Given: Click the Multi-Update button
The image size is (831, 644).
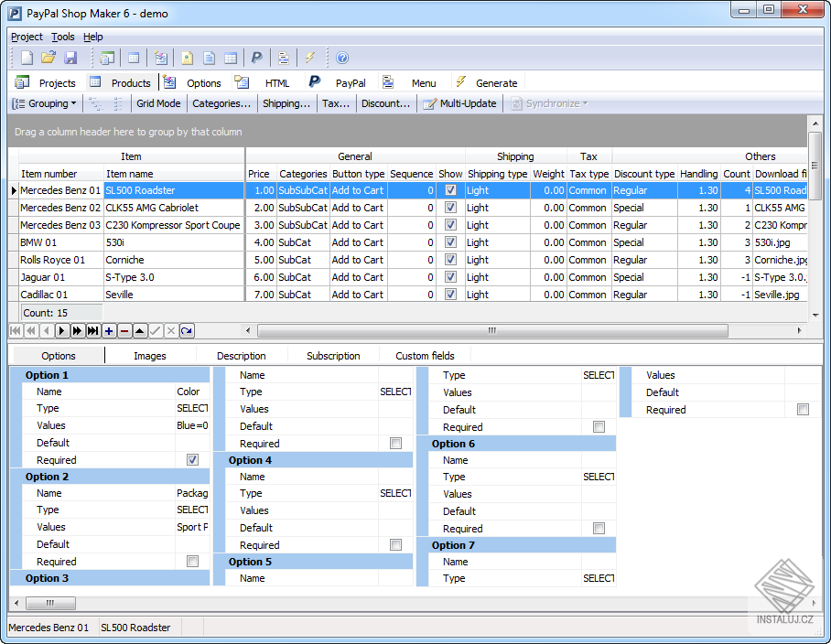Looking at the screenshot, I should coord(459,103).
